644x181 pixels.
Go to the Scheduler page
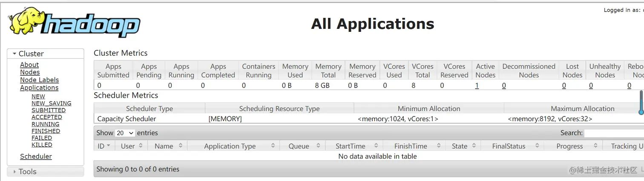pos(36,156)
